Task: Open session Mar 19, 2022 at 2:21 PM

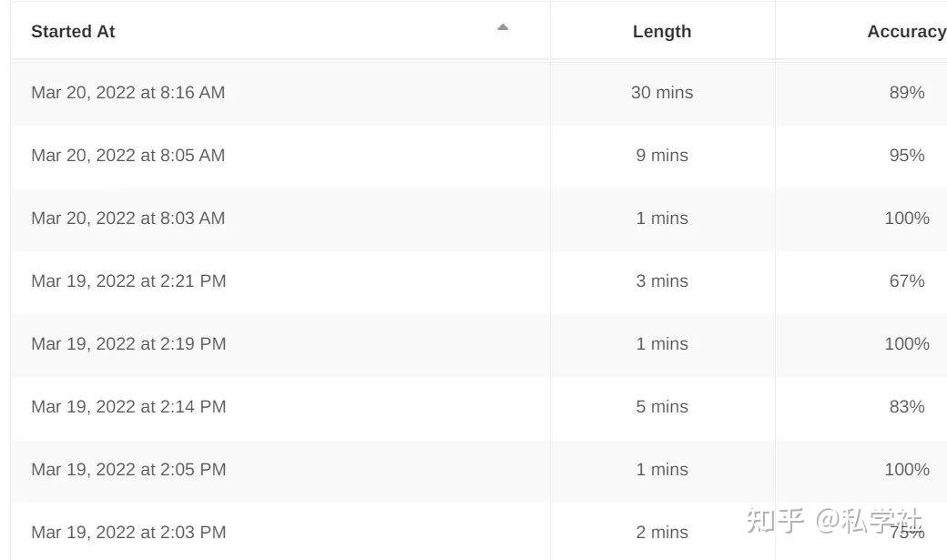Action: 128,280
